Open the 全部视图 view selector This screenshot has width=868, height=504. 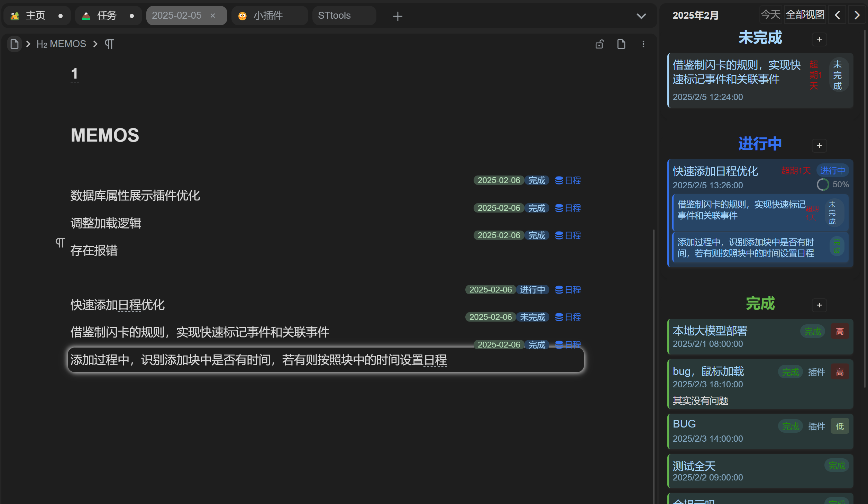coord(805,15)
